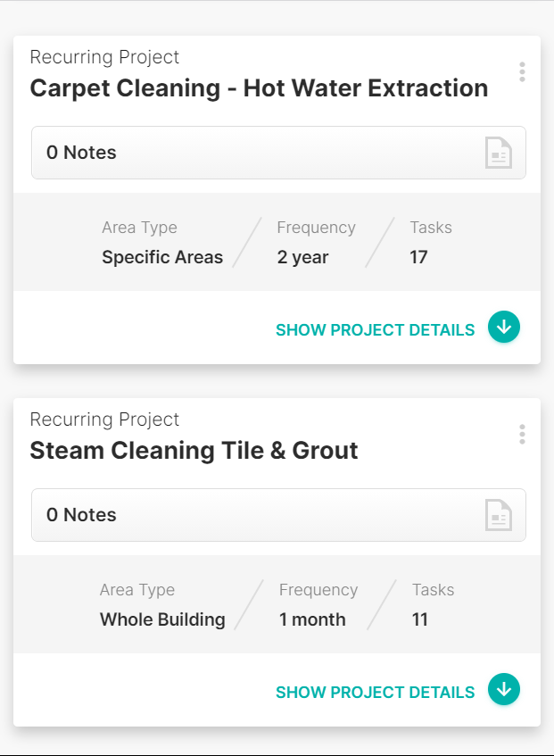Click note document icon in Carpet Cleaning card
This screenshot has height=756, width=554.
coord(499,153)
